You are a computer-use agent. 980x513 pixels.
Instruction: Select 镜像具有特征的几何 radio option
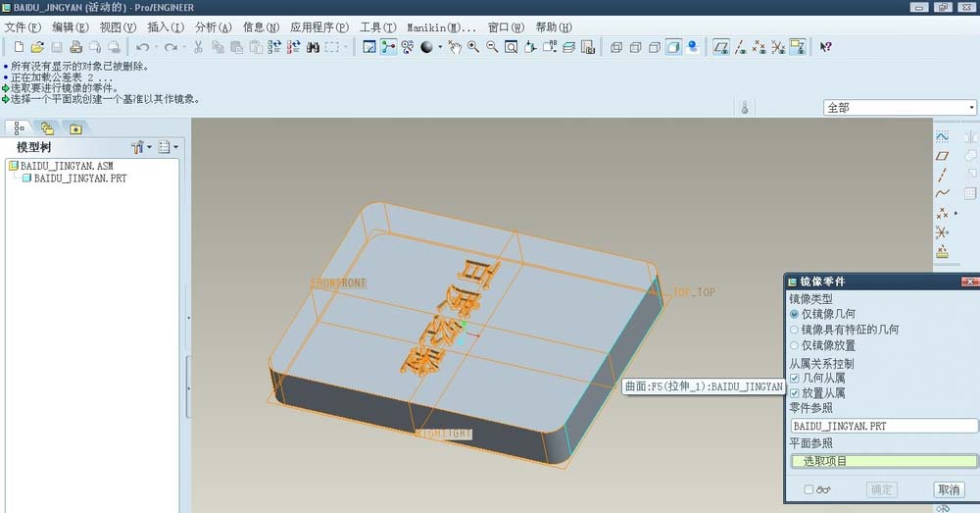pyautogui.click(x=795, y=330)
